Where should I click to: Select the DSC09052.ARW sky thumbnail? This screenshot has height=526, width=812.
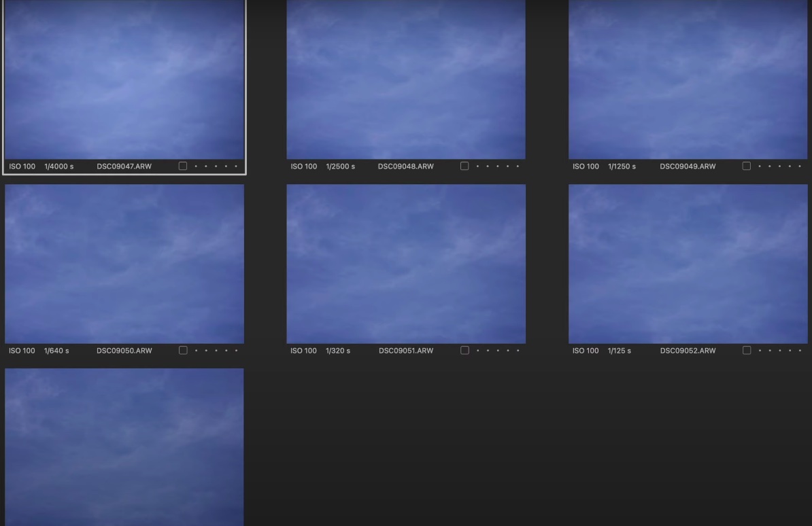[x=688, y=264]
